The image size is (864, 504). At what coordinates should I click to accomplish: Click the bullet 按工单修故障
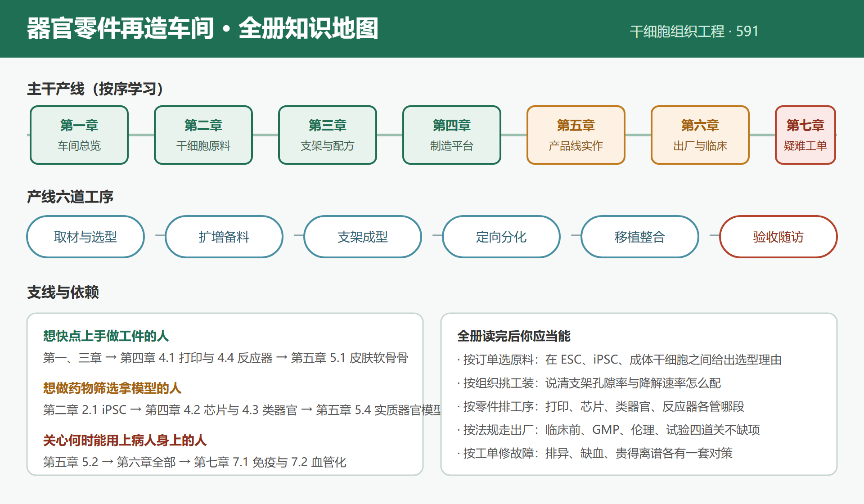pyautogui.click(x=595, y=453)
